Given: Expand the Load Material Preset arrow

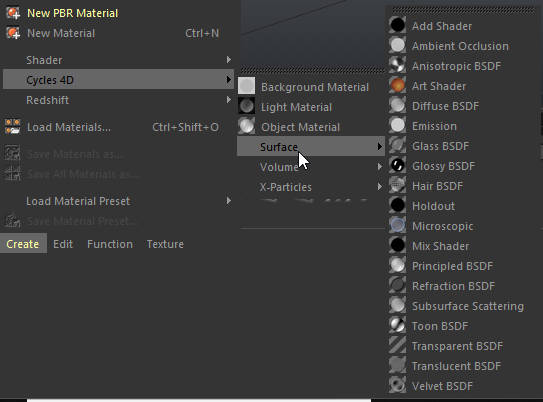Looking at the screenshot, I should pos(229,200).
